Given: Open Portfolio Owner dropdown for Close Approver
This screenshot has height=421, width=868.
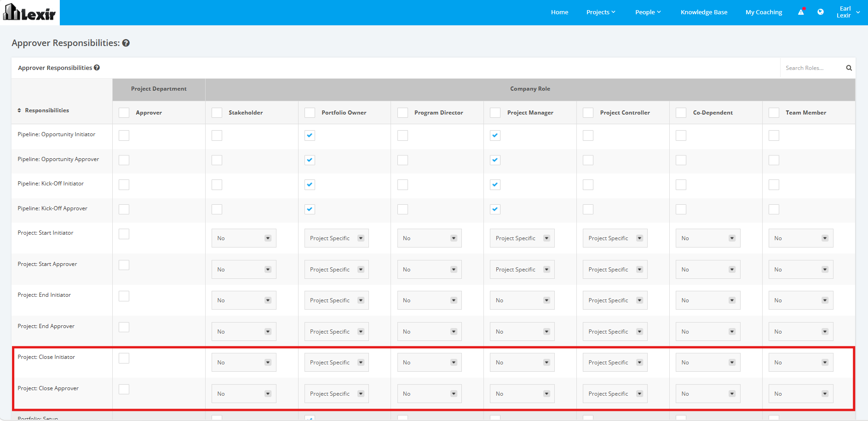Looking at the screenshot, I should [337, 394].
